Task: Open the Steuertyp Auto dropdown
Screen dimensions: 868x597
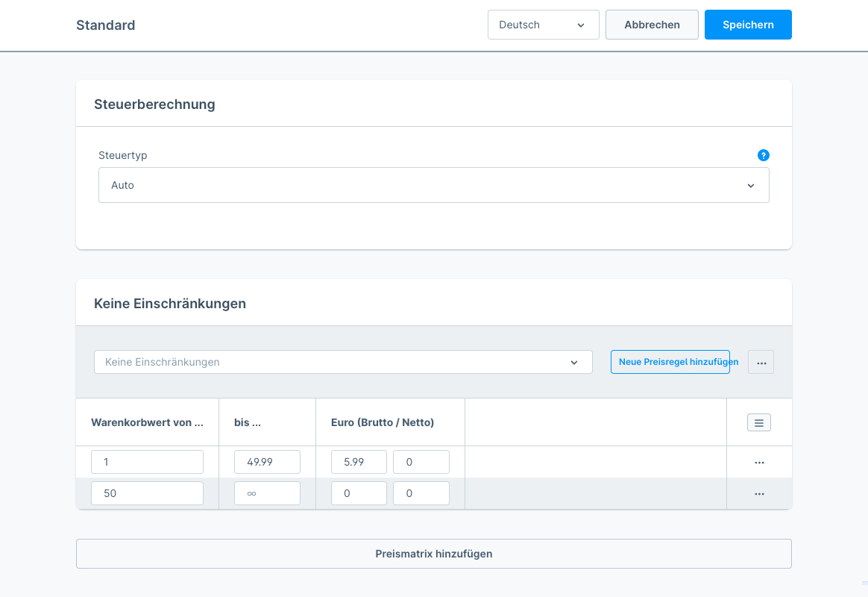Action: (433, 185)
